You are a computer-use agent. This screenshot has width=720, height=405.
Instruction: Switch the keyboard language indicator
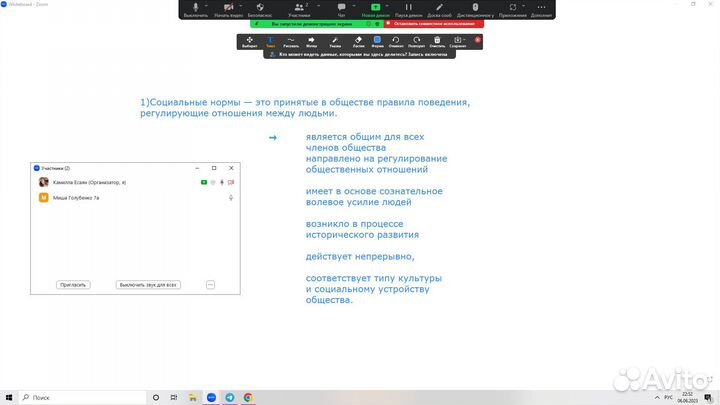click(x=669, y=398)
